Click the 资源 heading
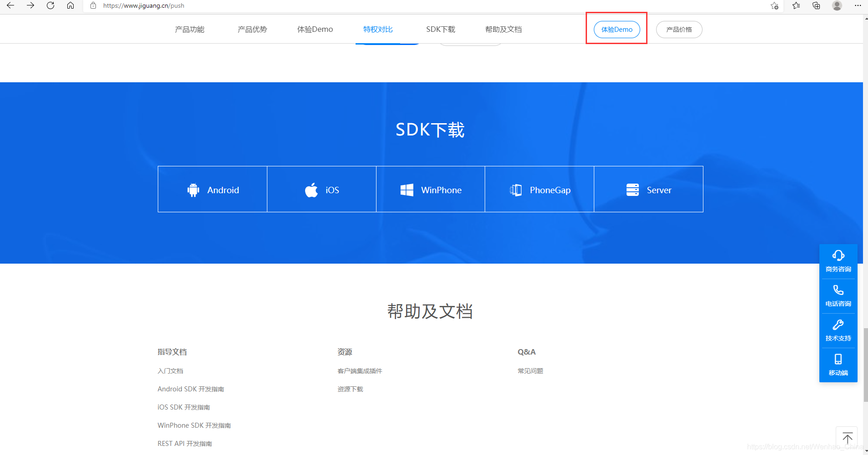This screenshot has height=455, width=868. pos(345,352)
